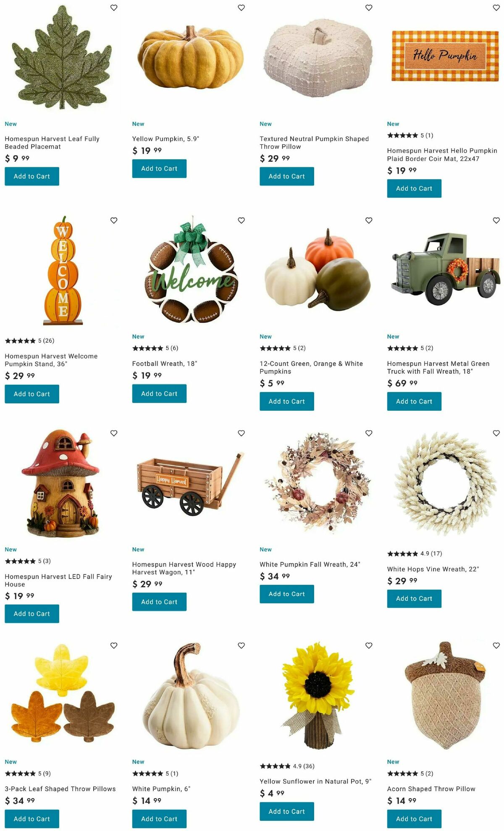This screenshot has height=831, width=504.
Task: Save Metal Green Truck to wishlist heart
Action: [496, 220]
